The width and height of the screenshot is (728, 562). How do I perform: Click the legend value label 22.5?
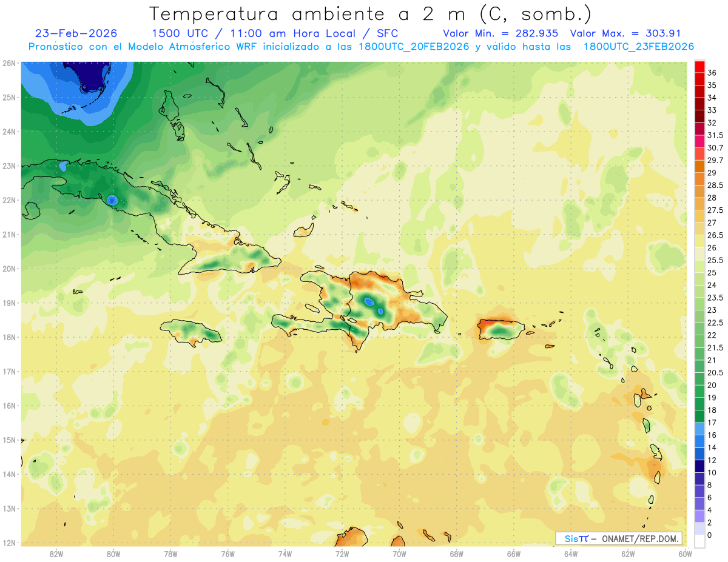click(x=715, y=323)
